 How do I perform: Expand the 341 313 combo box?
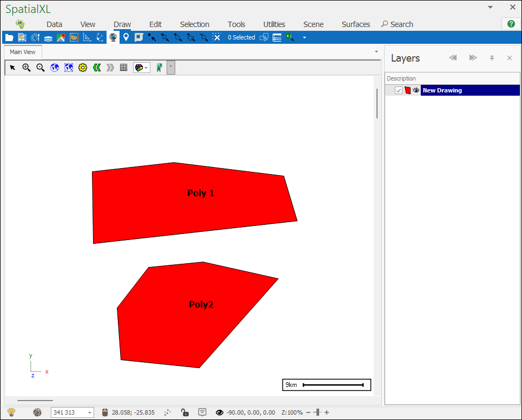tap(89, 412)
